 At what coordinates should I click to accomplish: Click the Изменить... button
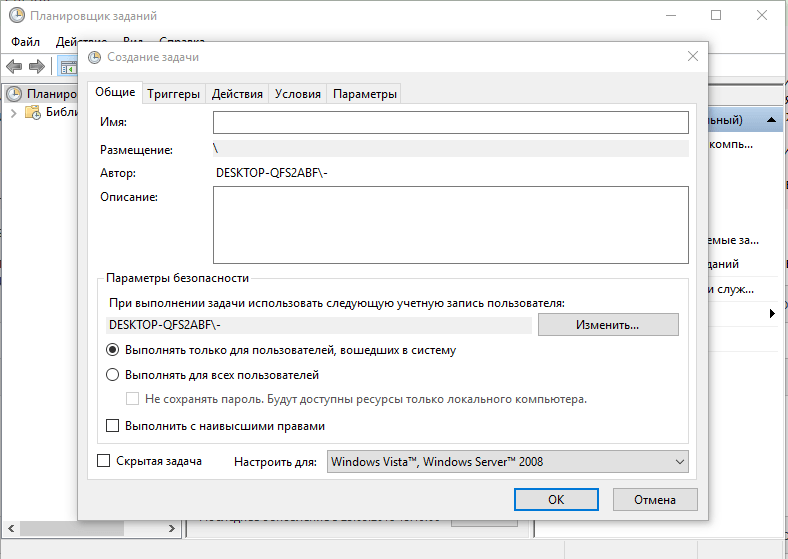click(608, 325)
